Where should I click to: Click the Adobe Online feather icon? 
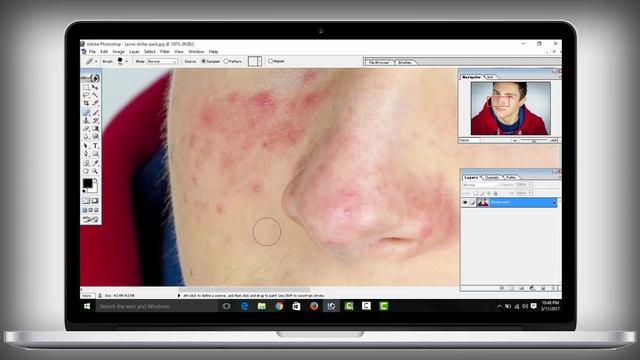point(91,78)
